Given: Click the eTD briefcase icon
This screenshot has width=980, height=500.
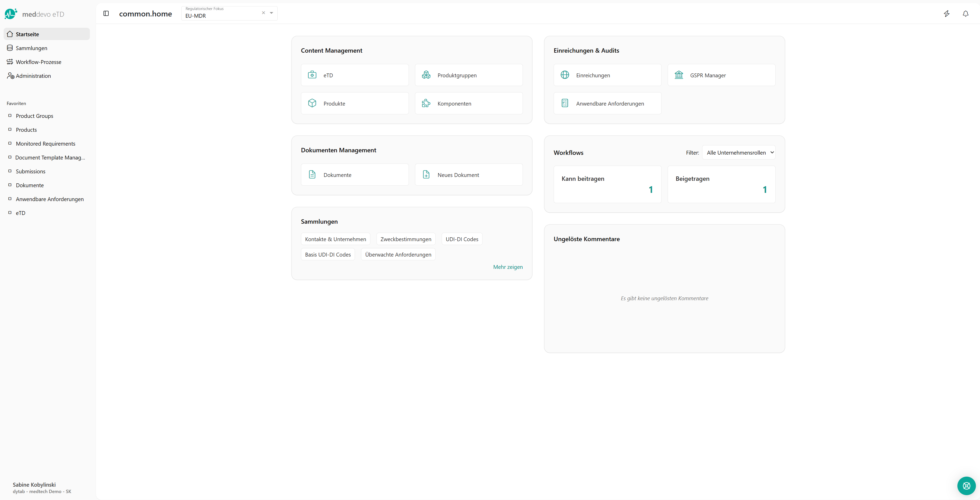Looking at the screenshot, I should (x=312, y=75).
